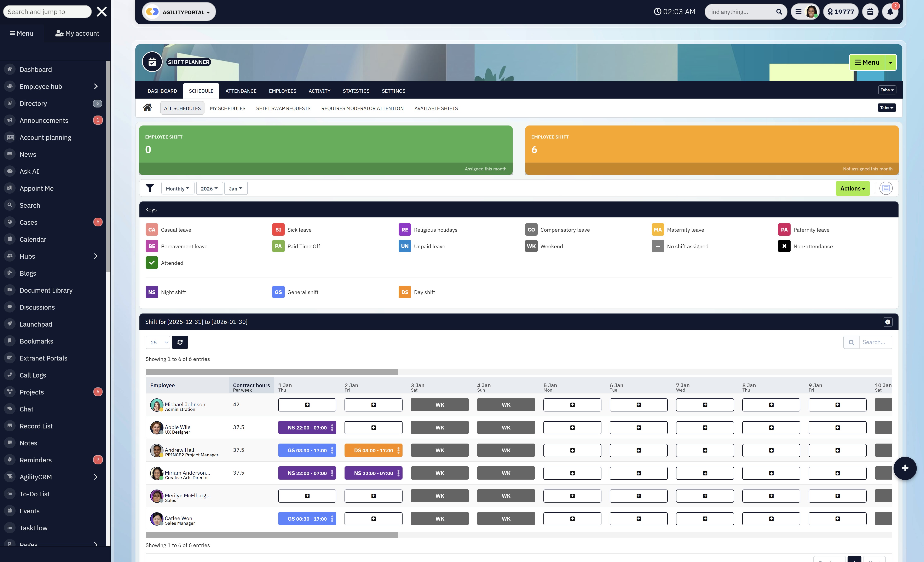Image resolution: width=924 pixels, height=562 pixels.
Task: Open the Monthly view dropdown
Action: click(x=177, y=188)
